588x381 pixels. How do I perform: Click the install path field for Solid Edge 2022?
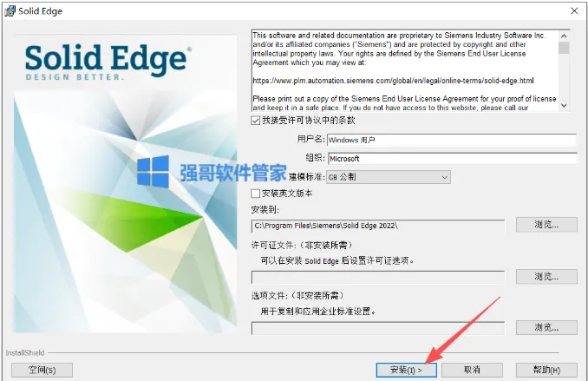[x=378, y=226]
